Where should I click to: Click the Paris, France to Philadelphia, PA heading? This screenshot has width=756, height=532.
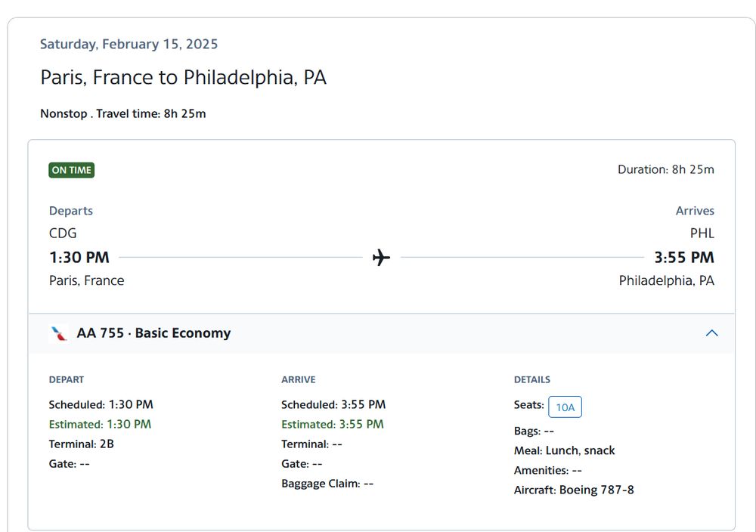[x=183, y=78]
